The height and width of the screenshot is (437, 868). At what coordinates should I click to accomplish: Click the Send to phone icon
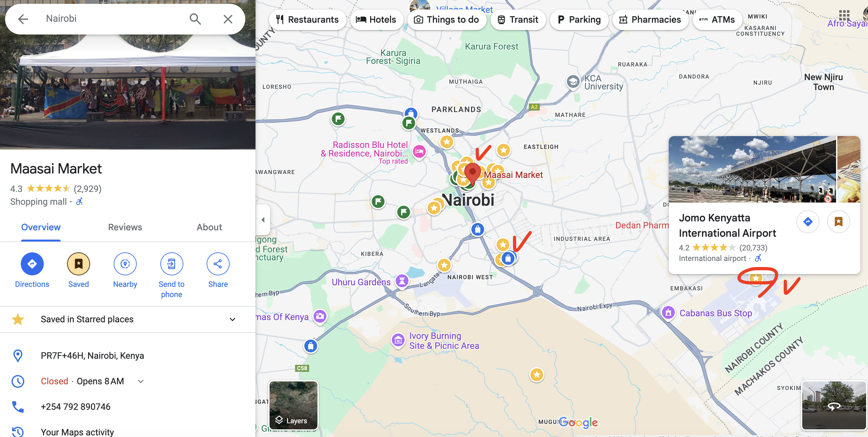[x=171, y=264]
